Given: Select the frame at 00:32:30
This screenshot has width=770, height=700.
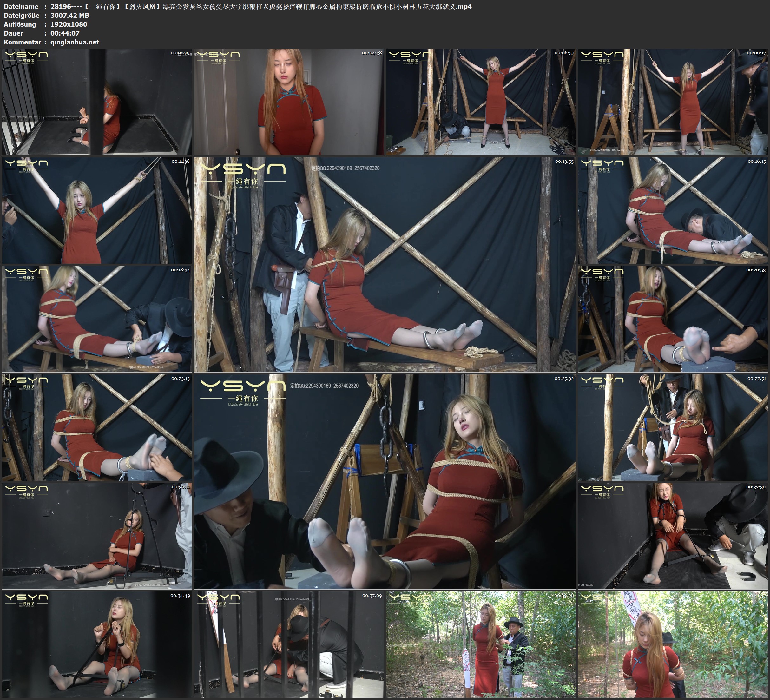Looking at the screenshot, I should click(x=673, y=536).
